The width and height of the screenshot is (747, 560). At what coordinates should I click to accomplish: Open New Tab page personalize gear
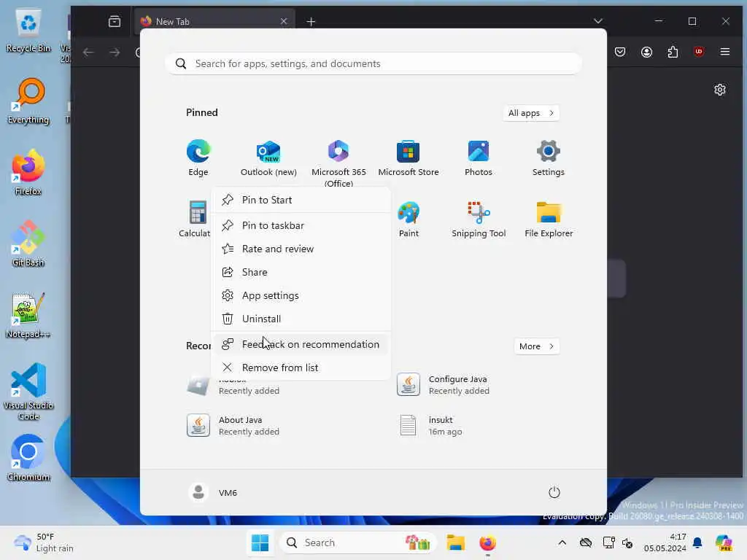[720, 90]
